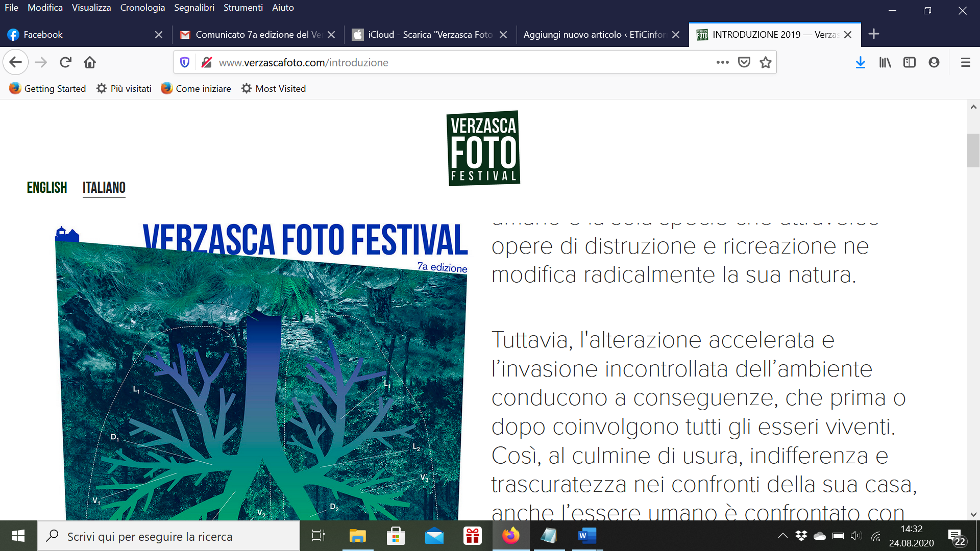Show hidden system tray icons
Viewport: 980px width, 551px height.
(782, 536)
